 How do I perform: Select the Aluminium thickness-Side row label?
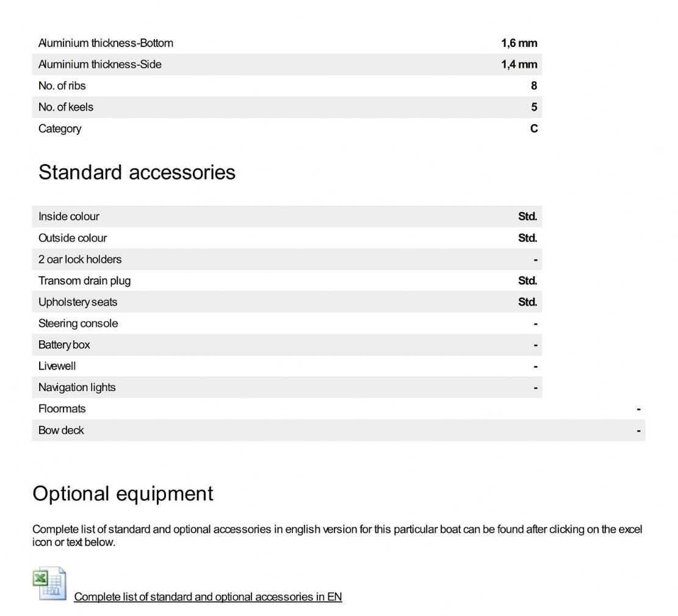pyautogui.click(x=99, y=65)
